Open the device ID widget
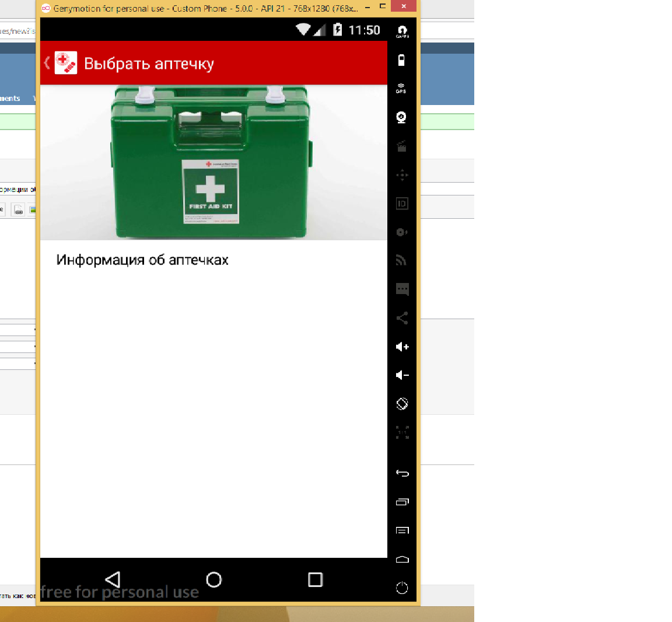The image size is (672, 622). (x=402, y=204)
